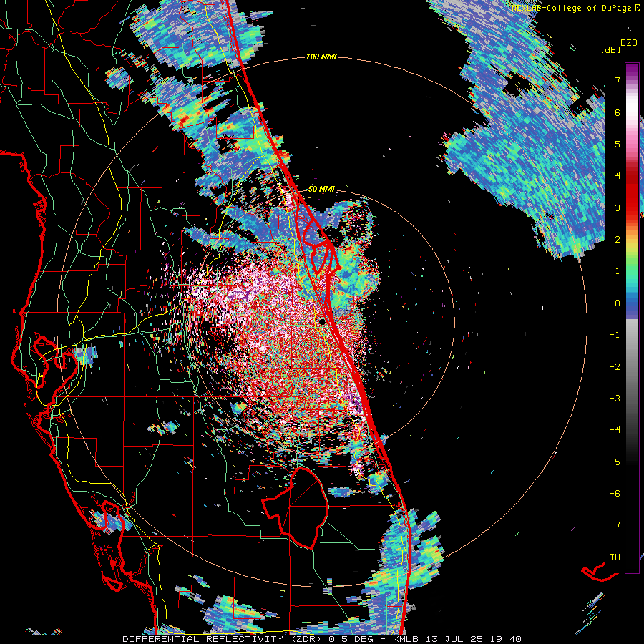644x644 pixels.
Task: Click the -2 value on the color scale
Action: pos(615,367)
